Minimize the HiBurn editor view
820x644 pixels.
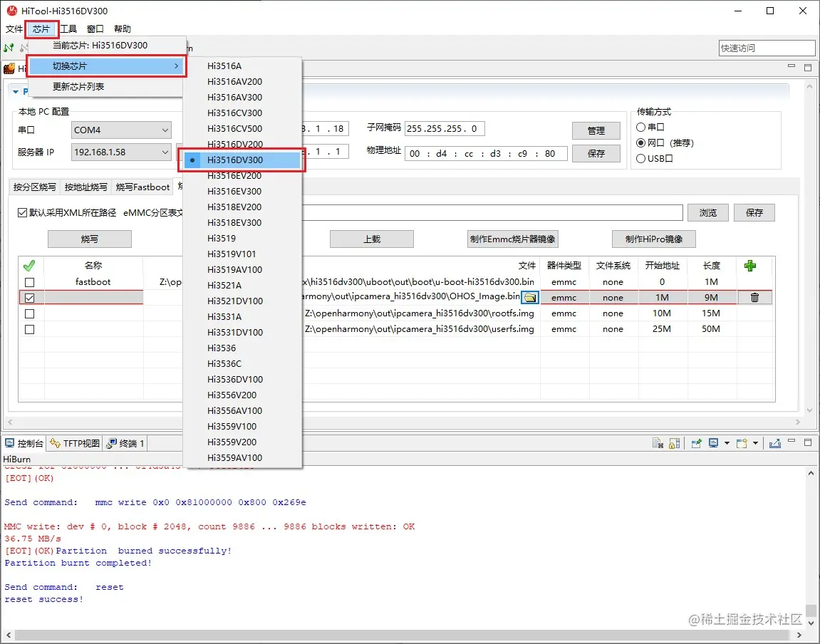[792, 66]
